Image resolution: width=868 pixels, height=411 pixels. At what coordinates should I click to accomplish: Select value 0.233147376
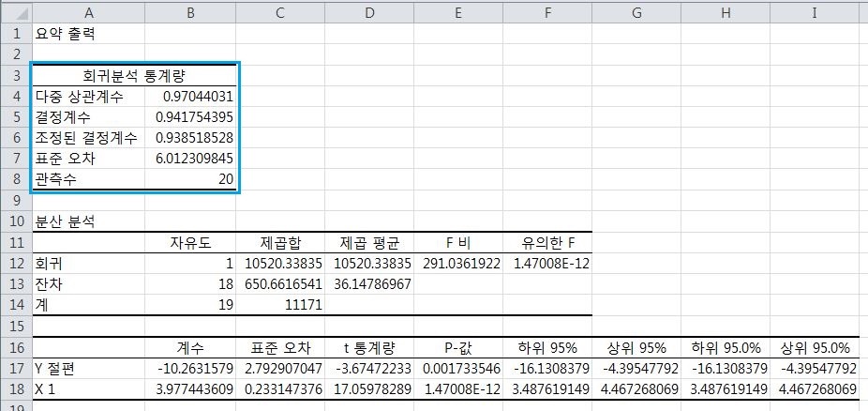point(279,388)
